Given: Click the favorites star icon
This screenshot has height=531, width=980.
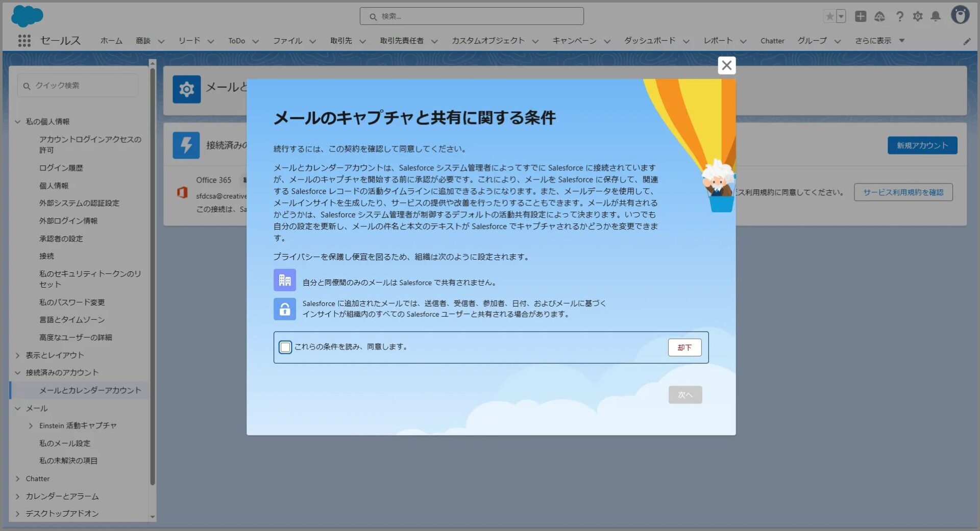Looking at the screenshot, I should (x=829, y=16).
